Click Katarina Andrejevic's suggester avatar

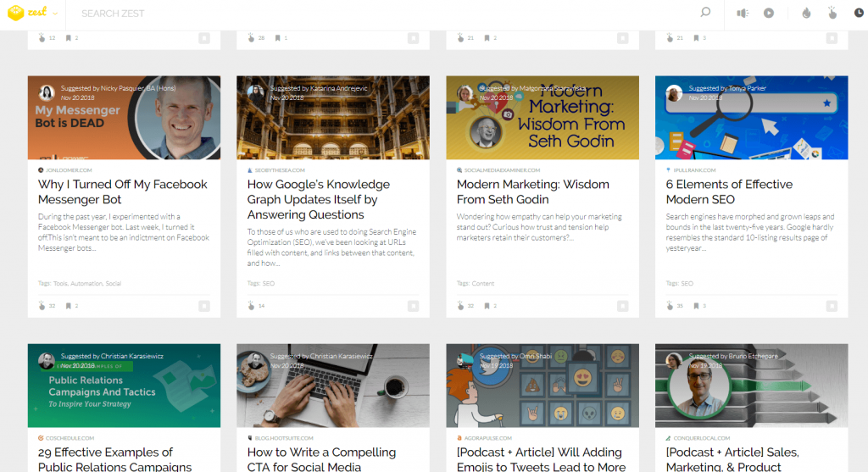tap(255, 92)
